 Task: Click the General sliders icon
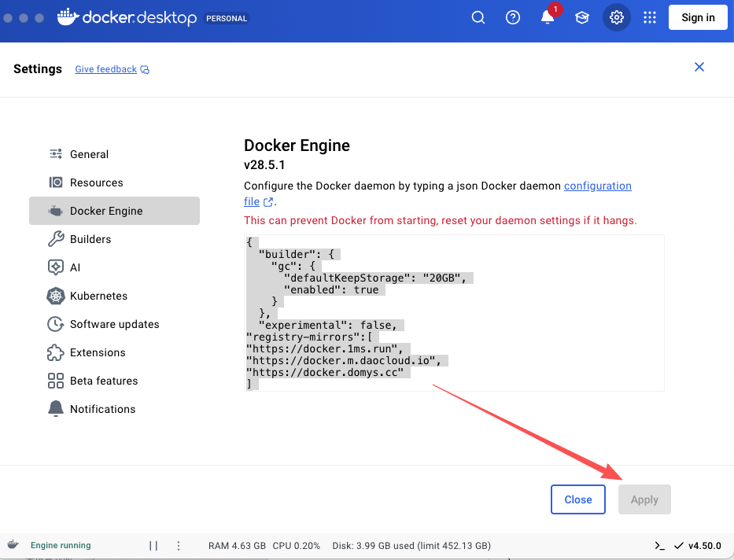pos(56,154)
